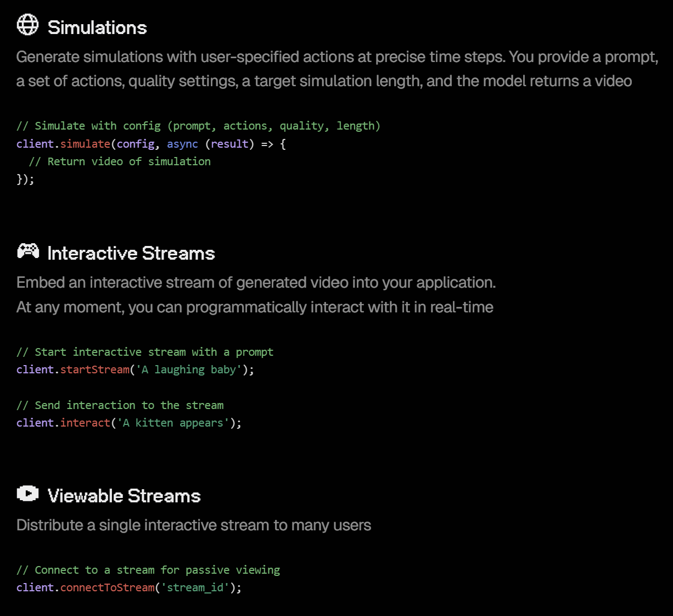
Task: Click the comment 'Start interactive stream with a prompt'
Action: pos(145,352)
